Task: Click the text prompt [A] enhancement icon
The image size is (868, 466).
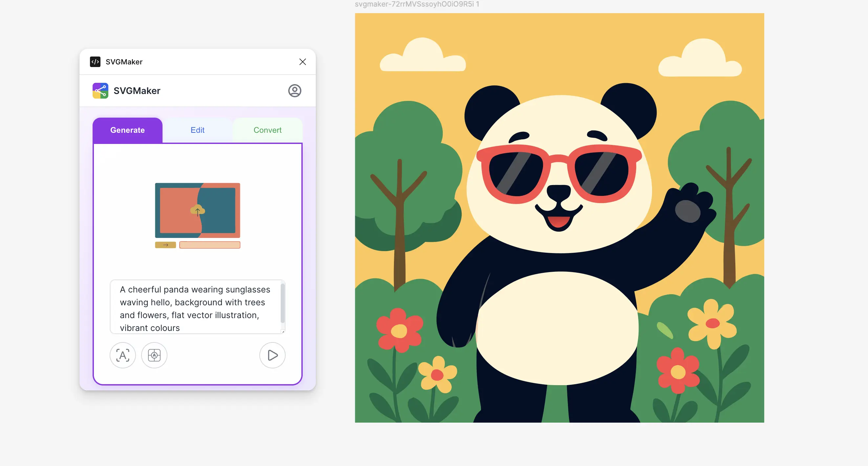Action: click(123, 355)
